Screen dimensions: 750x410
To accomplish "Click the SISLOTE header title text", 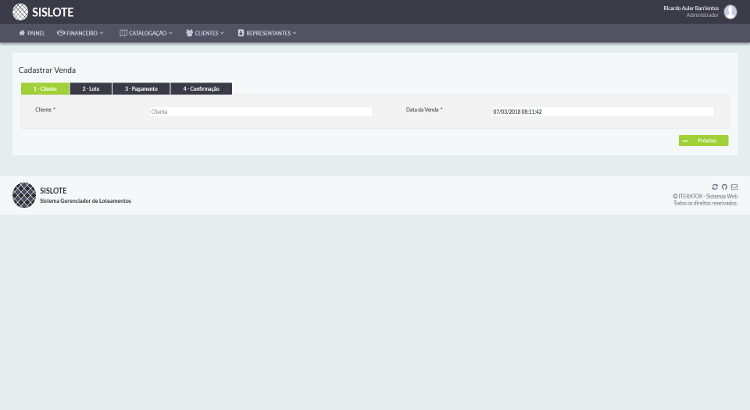I will click(53, 12).
